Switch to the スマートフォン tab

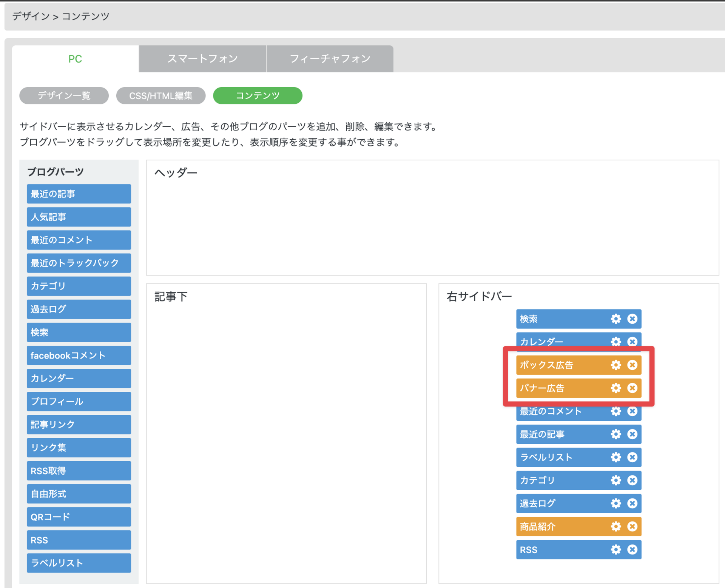(202, 59)
